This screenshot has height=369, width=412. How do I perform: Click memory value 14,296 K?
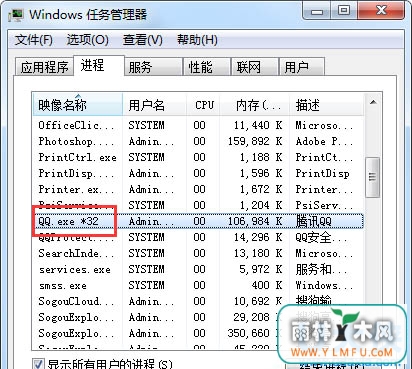coord(258,237)
